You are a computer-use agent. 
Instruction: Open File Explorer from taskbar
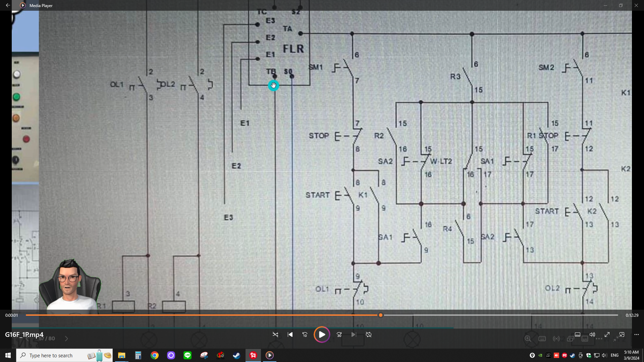pos(121,355)
